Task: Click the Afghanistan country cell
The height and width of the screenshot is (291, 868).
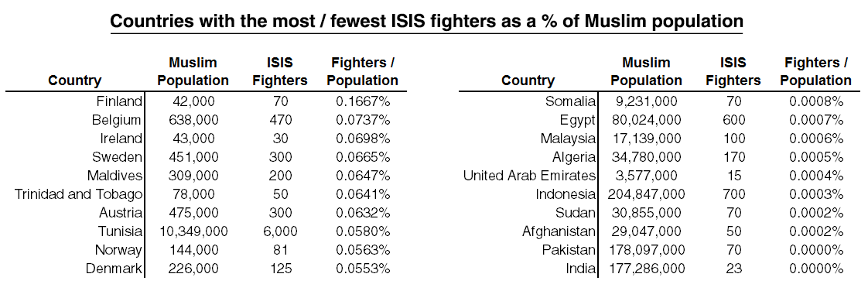Action: 559,231
